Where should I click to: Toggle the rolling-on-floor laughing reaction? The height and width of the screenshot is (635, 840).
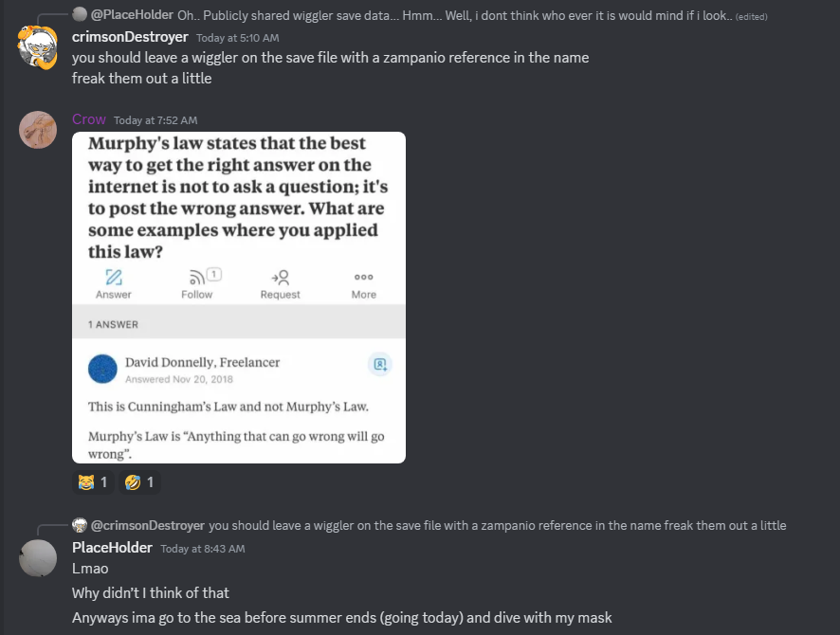[x=138, y=482]
